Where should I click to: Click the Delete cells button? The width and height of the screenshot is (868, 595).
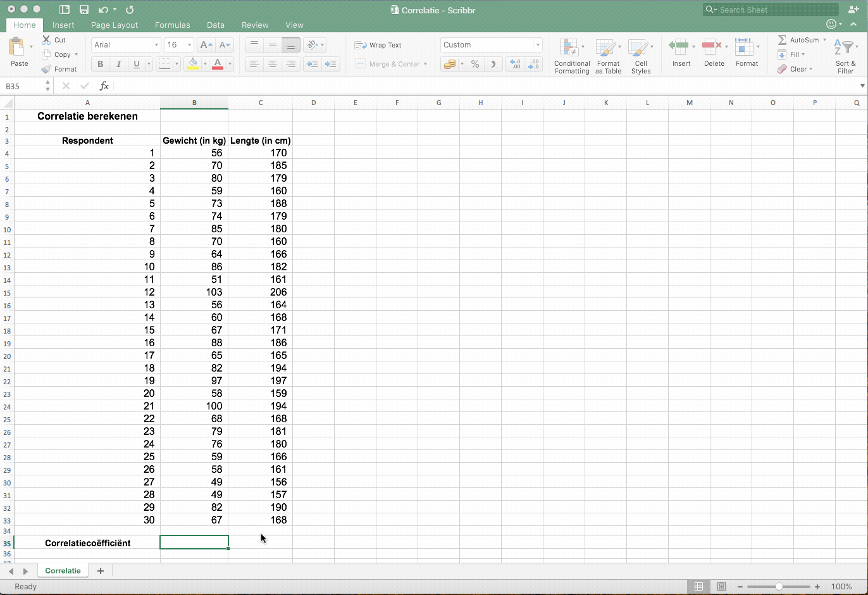[714, 53]
